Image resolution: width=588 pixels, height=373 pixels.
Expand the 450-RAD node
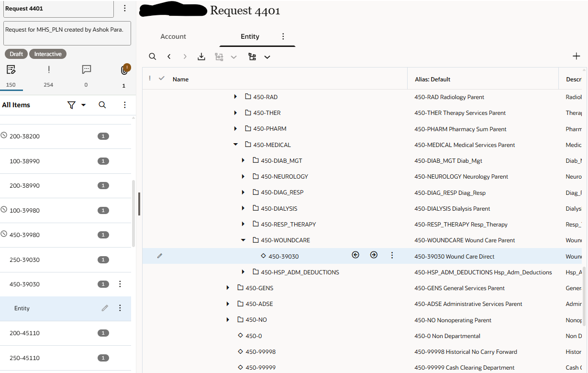pyautogui.click(x=235, y=97)
